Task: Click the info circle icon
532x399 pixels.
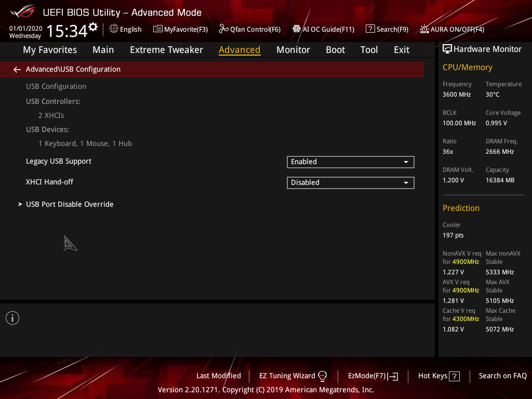Action: coord(12,318)
